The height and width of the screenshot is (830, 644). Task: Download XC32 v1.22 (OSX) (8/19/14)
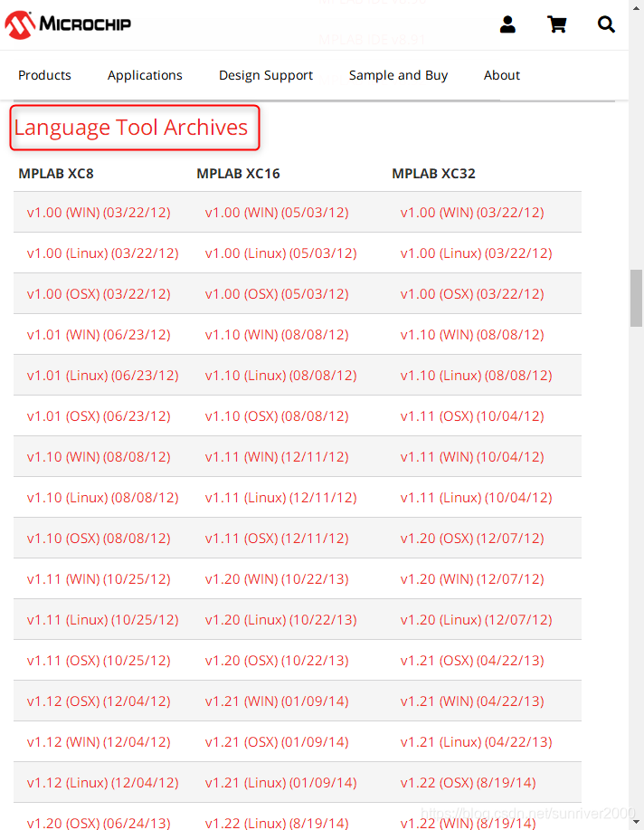(469, 783)
